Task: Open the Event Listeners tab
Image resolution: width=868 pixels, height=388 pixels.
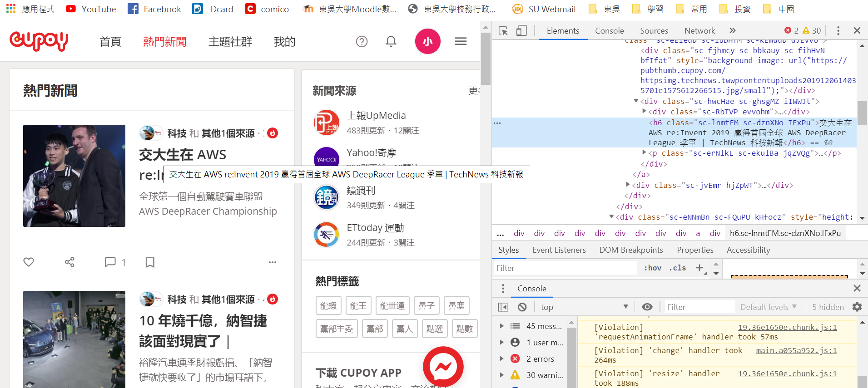Action: coord(559,250)
